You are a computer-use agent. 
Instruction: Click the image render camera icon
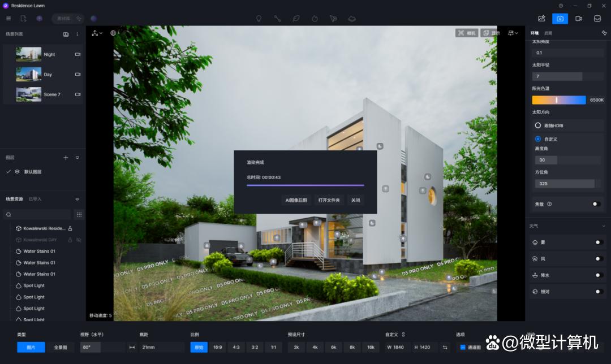click(x=560, y=19)
